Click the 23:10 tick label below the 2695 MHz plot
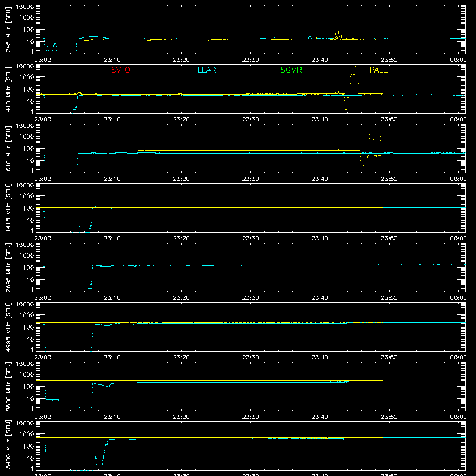The width and height of the screenshot is (476, 476). coord(112,298)
